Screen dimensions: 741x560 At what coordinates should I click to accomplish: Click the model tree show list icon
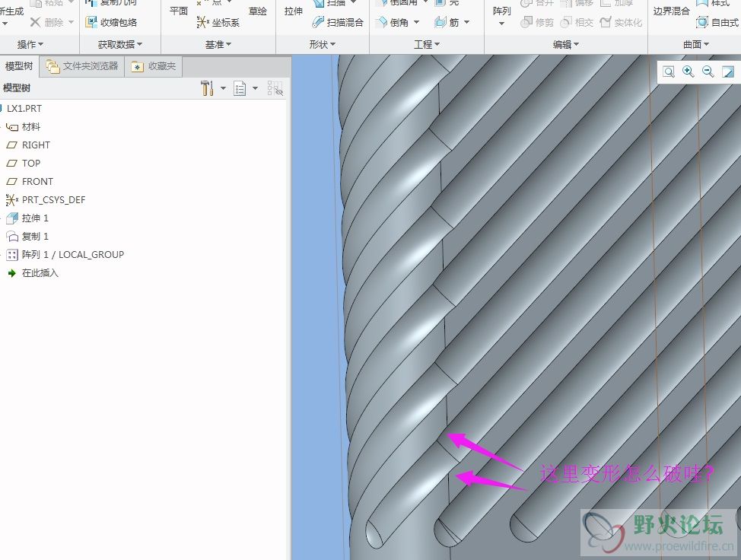point(240,88)
